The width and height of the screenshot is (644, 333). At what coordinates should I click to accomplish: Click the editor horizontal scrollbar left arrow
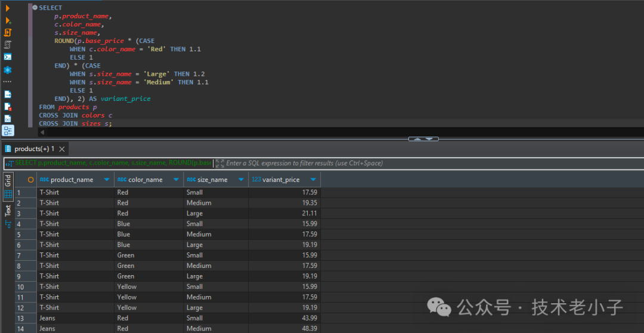pos(42,132)
